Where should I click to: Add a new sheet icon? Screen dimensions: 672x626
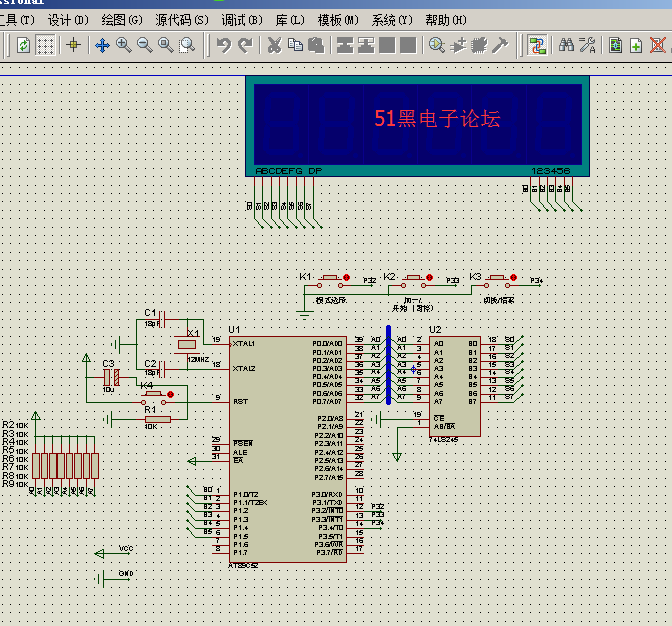pyautogui.click(x=636, y=45)
